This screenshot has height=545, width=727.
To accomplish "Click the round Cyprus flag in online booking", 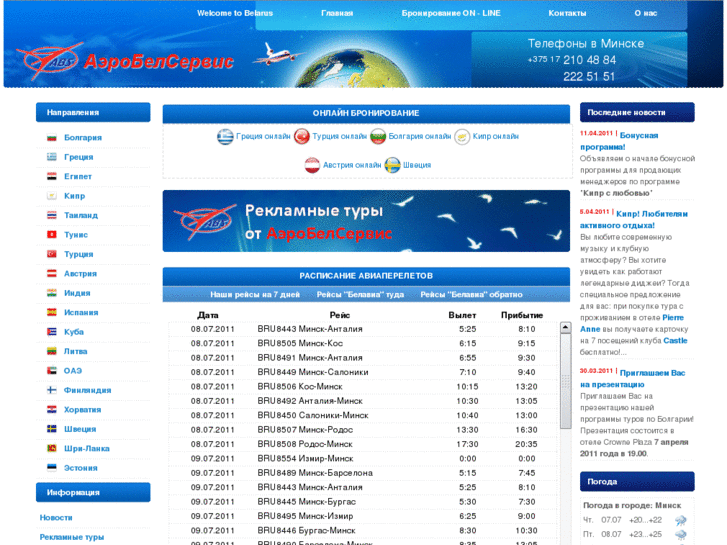I will 462,137.
